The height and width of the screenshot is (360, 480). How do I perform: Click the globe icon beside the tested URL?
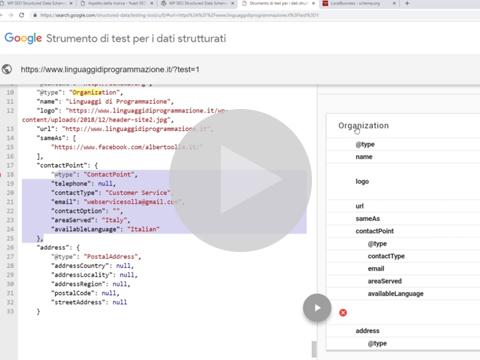coord(7,69)
